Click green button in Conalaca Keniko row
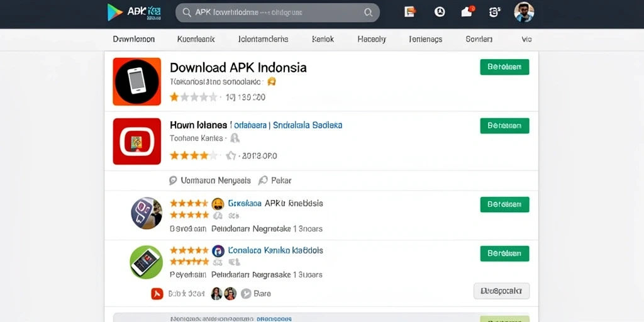The image size is (644, 322). (x=504, y=254)
